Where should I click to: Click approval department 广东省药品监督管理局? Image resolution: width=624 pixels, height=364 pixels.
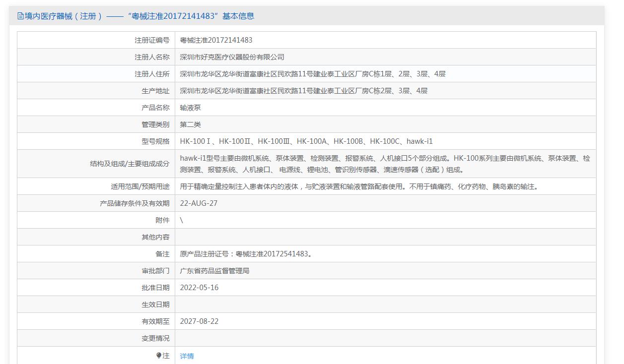(x=214, y=271)
